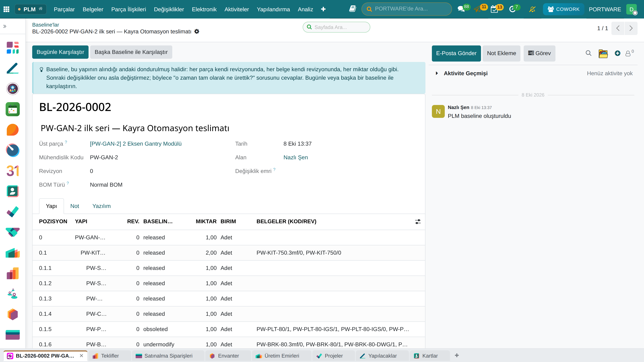Viewport: 644px width, 362px height.
Task: Go to the next record arrow
Action: (x=631, y=28)
